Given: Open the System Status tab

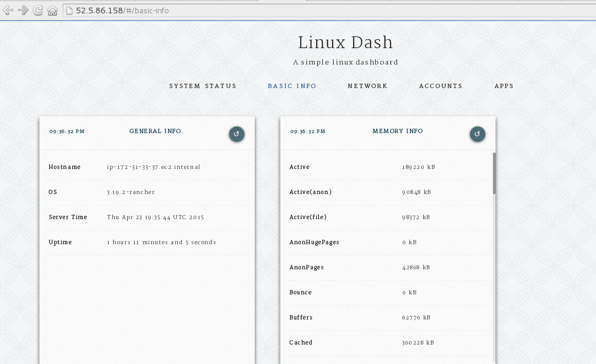Looking at the screenshot, I should pyautogui.click(x=203, y=86).
